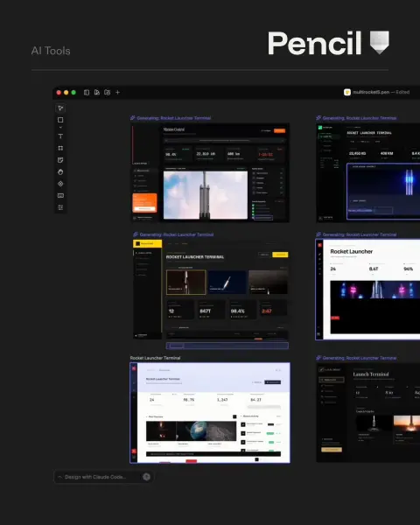Viewport: 420px width, 525px height.
Task: Click the AI sparkle icon beside Mission Control label
Action: click(133, 118)
